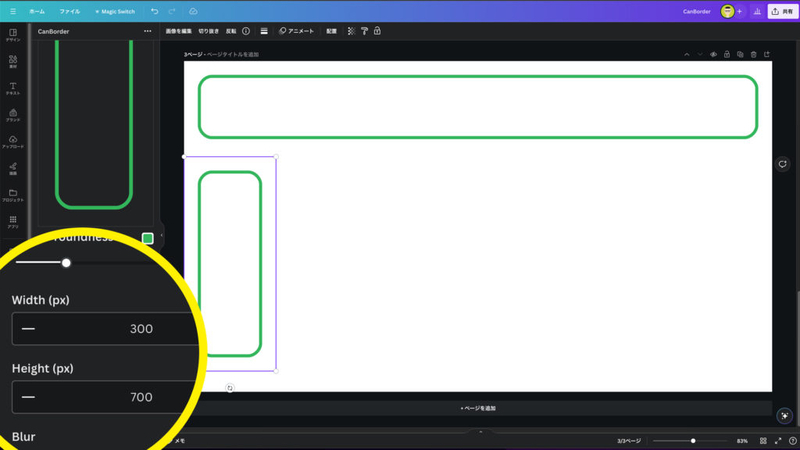Add collaborator with plus button
Screen dimensions: 800x450
click(739, 11)
